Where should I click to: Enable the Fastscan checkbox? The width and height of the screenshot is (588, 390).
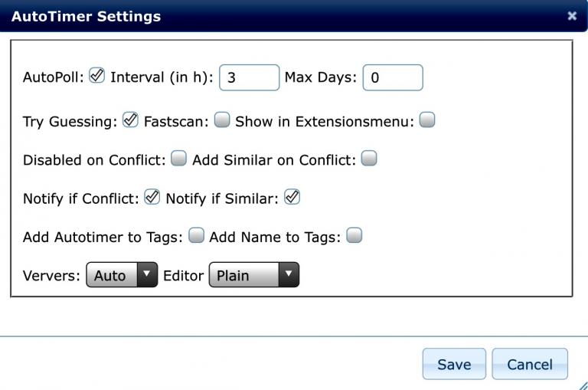(222, 120)
